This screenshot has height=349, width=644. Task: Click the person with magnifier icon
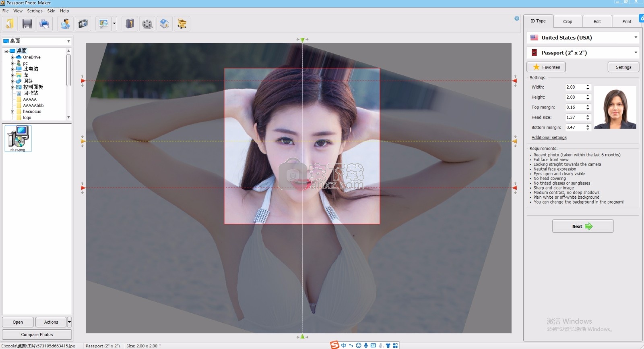coord(65,24)
